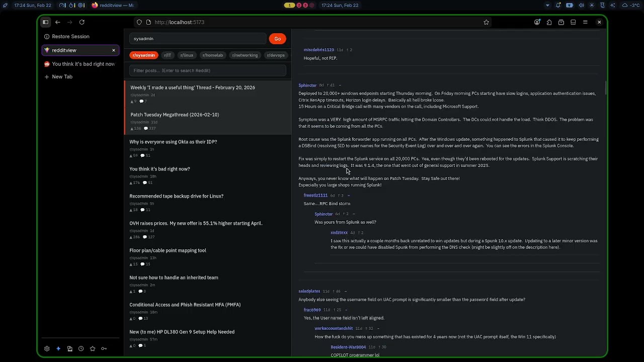Open history clock icon in sidebar
The width and height of the screenshot is (644, 362).
pos(81,348)
